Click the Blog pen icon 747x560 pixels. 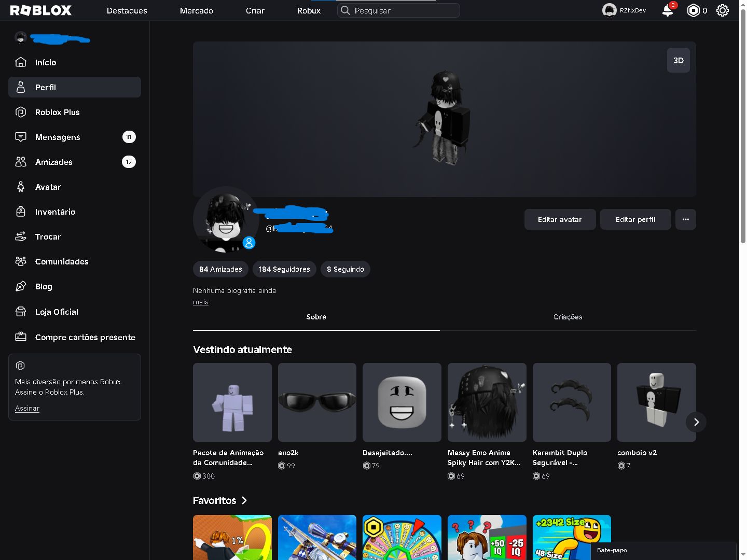click(21, 286)
